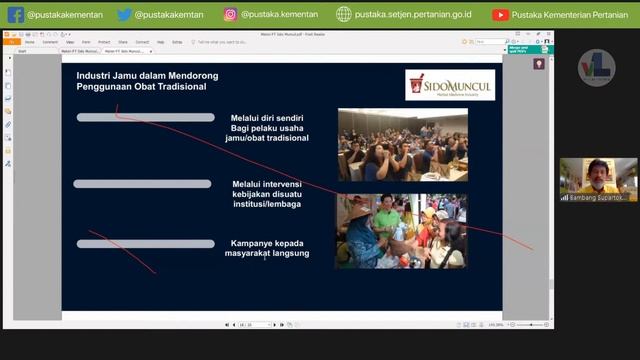Click the Sido Muncul logo on the slide
This screenshot has height=360, width=640.
(x=450, y=85)
